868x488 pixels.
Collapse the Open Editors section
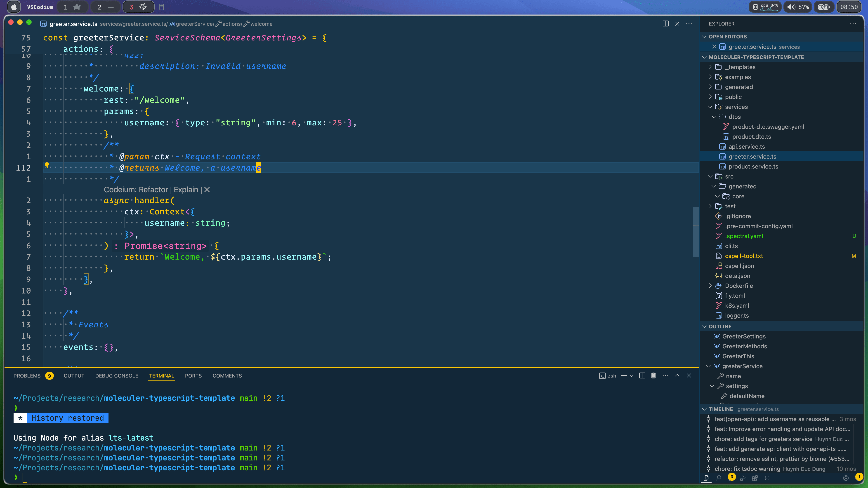(704, 37)
